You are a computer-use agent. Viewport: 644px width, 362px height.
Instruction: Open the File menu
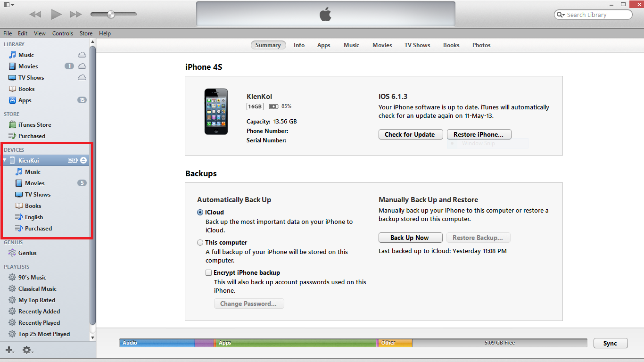click(x=8, y=33)
